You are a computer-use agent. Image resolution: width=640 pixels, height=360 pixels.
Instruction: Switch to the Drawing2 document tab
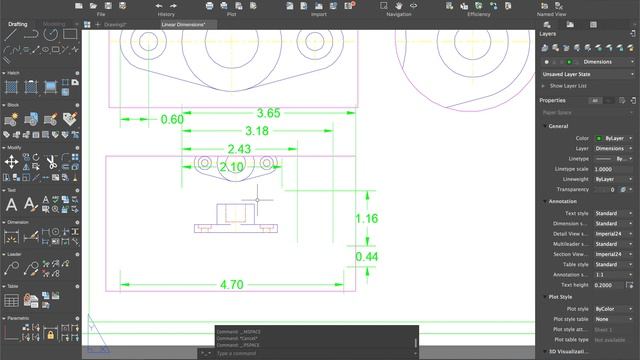(x=115, y=24)
